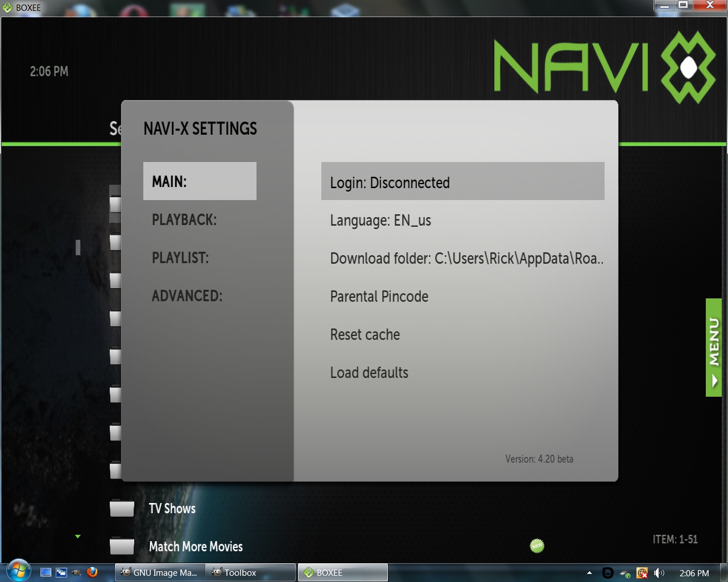
Task: Click the green NEW badge icon
Action: [537, 546]
